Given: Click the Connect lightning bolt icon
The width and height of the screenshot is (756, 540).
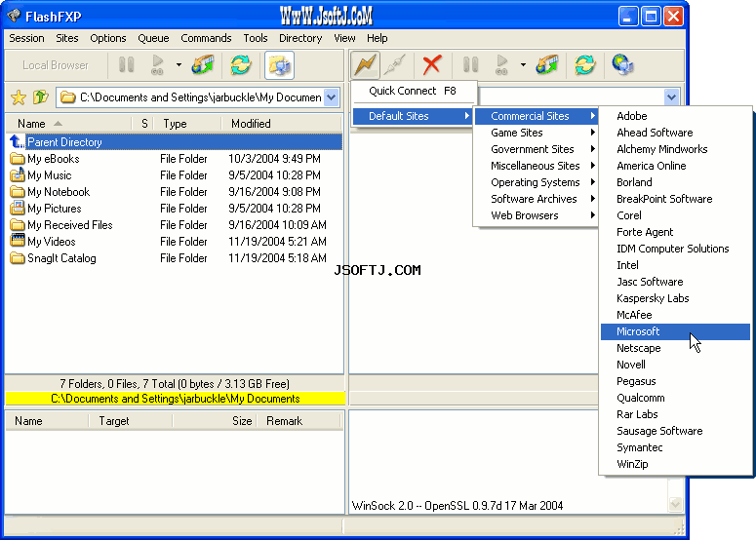Looking at the screenshot, I should tap(365, 65).
